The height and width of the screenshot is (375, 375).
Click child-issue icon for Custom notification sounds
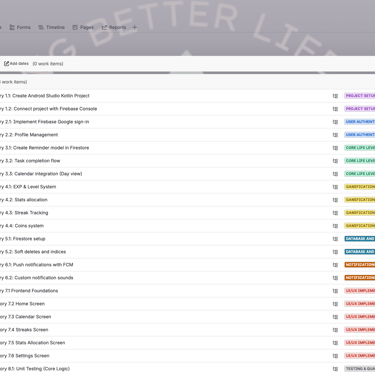(335, 278)
